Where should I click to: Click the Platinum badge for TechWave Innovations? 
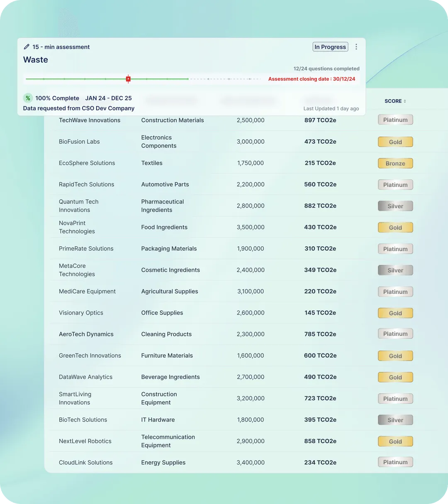coord(395,119)
